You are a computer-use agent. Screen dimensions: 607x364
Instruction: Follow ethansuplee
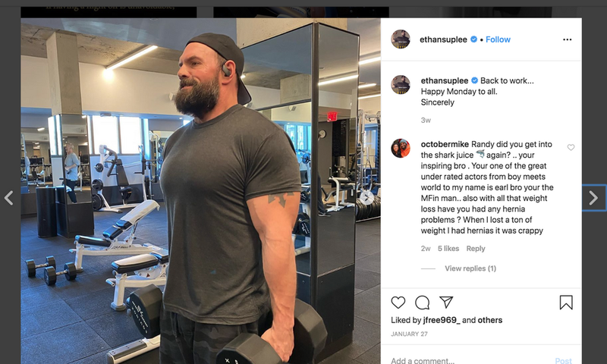tap(498, 39)
